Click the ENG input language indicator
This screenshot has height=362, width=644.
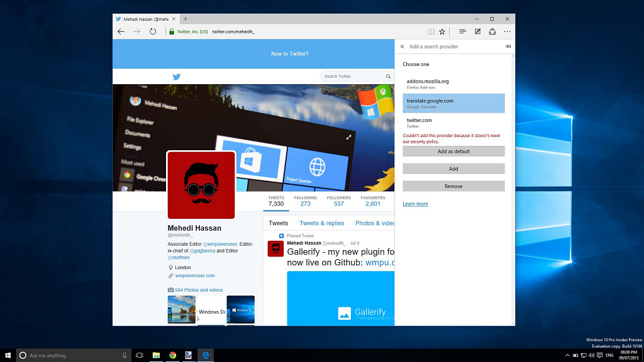609,356
